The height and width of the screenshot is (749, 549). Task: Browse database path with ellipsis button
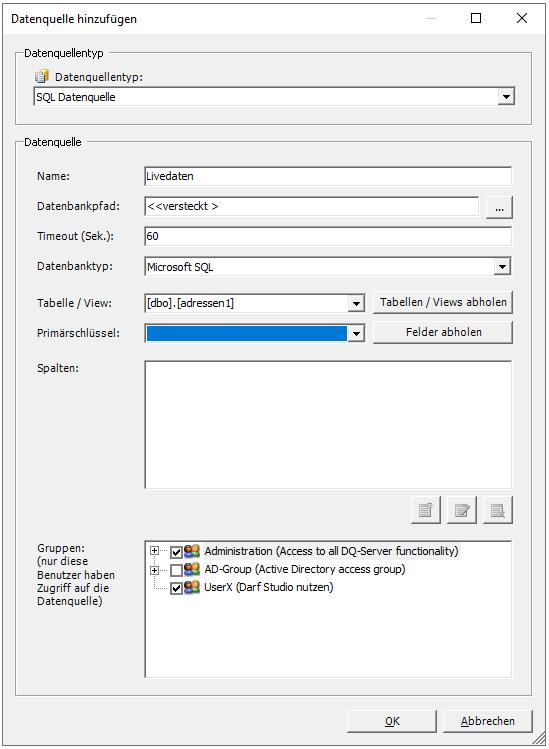point(499,207)
